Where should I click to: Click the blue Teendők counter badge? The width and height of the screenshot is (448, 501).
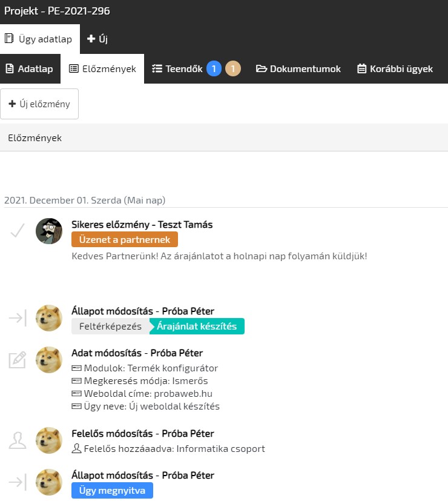[x=214, y=69]
